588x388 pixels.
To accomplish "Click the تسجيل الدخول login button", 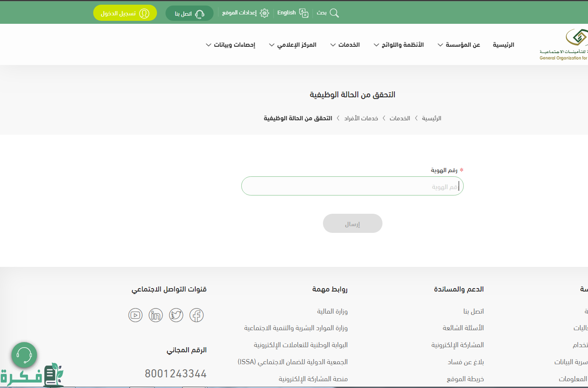I will point(125,13).
